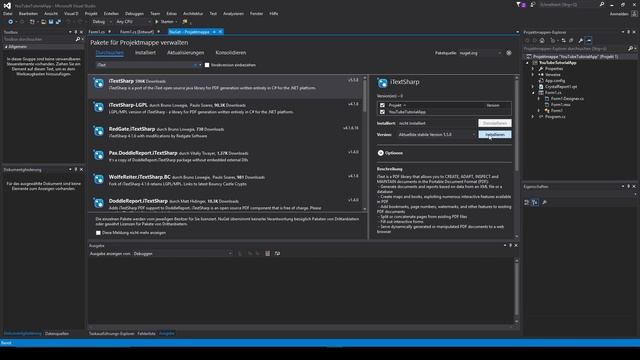The width and height of the screenshot is (640, 360).
Task: Switch to the Konsolidieren tab
Action: coord(231,53)
